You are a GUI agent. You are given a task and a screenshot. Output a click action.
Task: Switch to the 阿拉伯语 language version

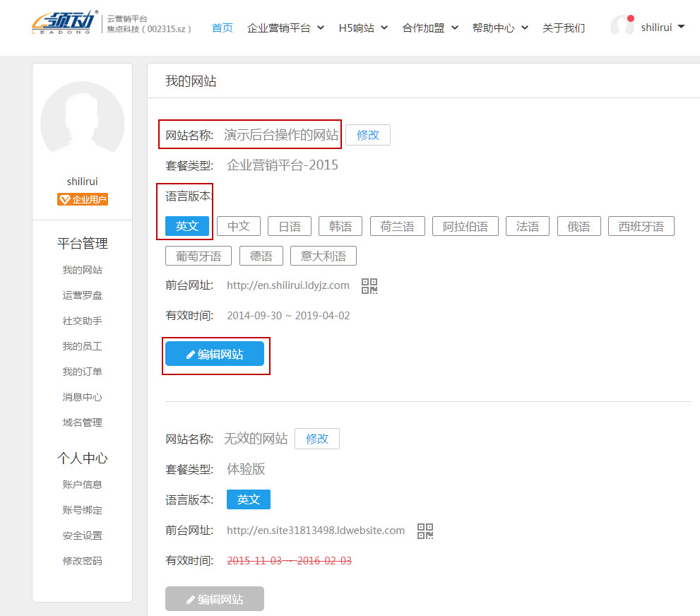point(465,226)
